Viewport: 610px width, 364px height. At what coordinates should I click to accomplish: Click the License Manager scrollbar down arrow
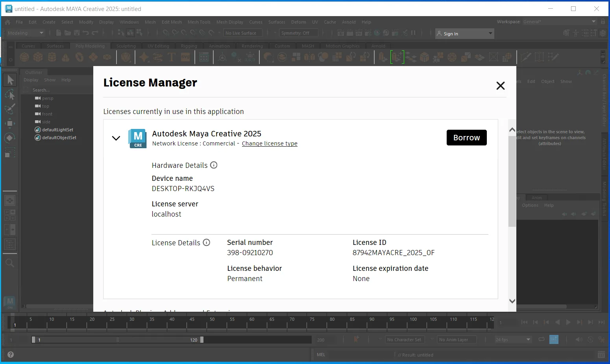pyautogui.click(x=512, y=301)
